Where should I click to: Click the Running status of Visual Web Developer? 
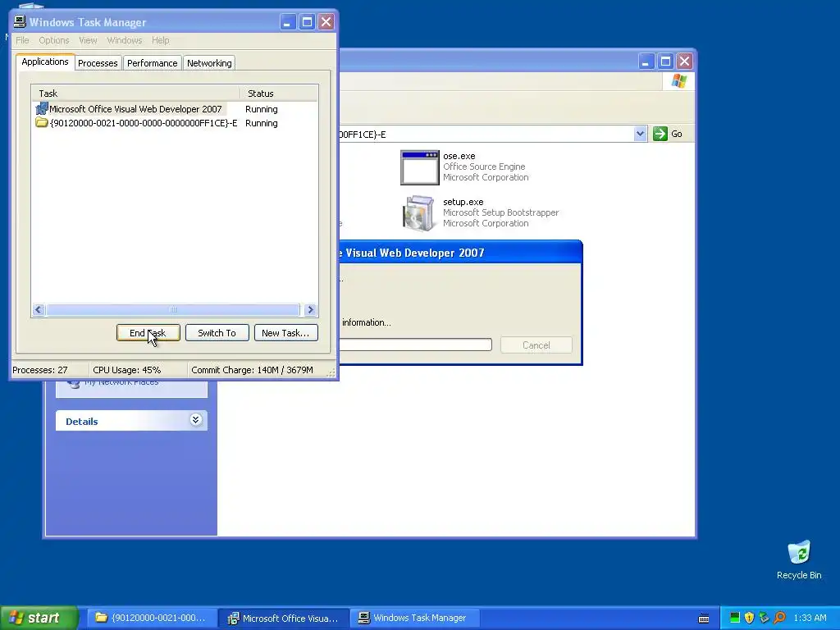(262, 109)
